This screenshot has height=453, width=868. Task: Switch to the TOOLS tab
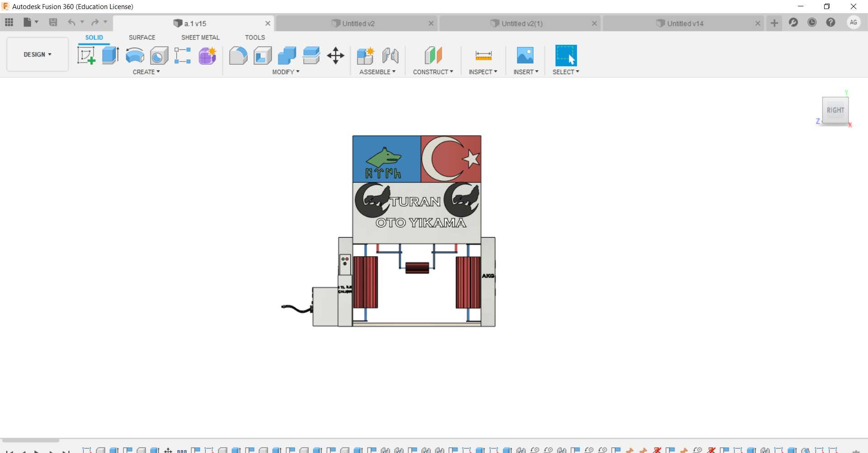point(255,38)
